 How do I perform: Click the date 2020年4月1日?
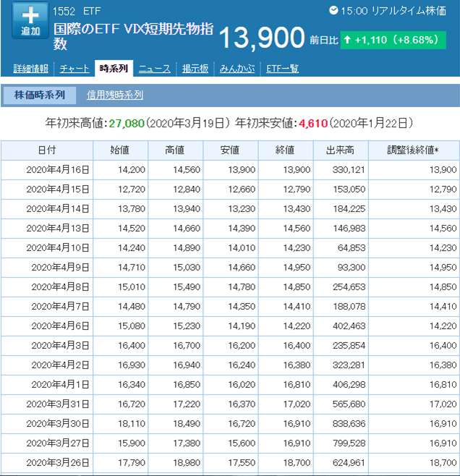tap(60, 385)
